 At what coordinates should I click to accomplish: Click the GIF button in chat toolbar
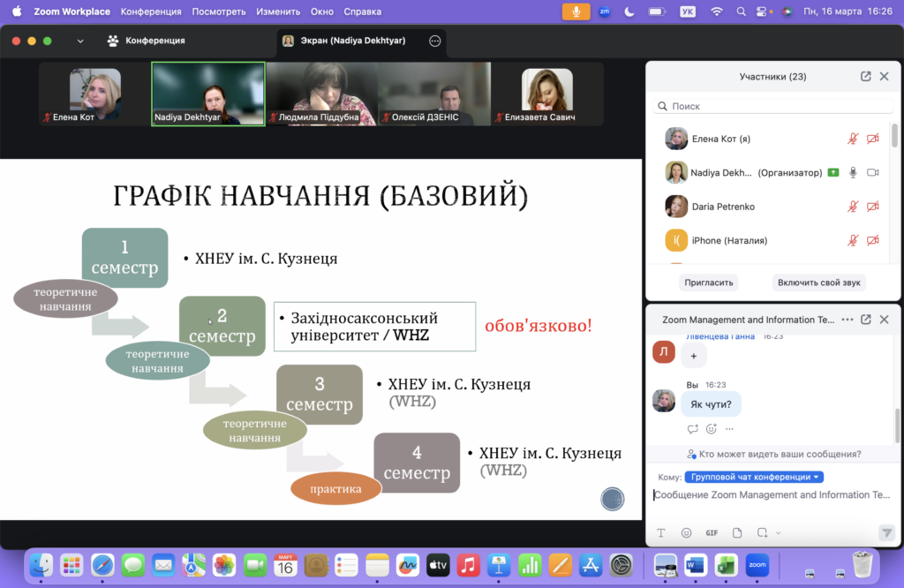point(712,533)
